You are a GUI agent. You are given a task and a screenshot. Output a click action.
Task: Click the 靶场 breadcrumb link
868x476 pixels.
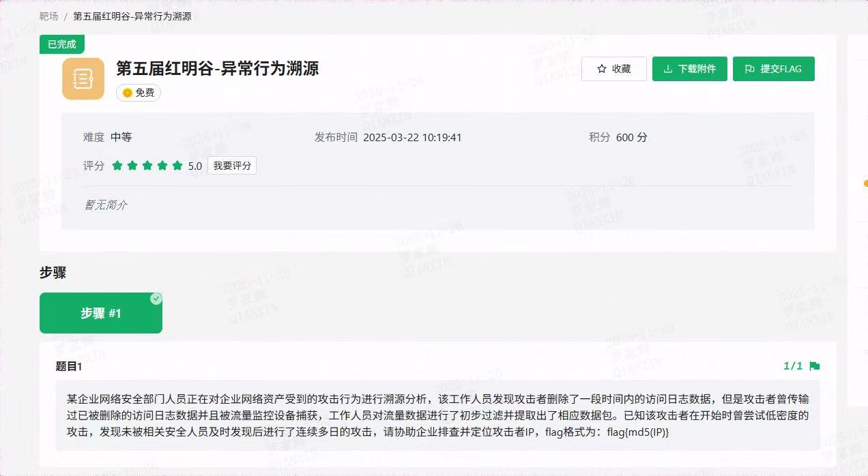(48, 16)
